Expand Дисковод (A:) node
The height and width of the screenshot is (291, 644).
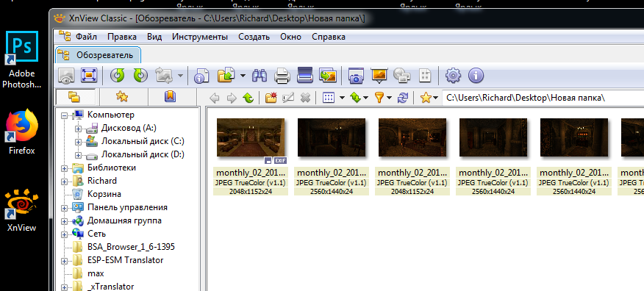(x=78, y=129)
